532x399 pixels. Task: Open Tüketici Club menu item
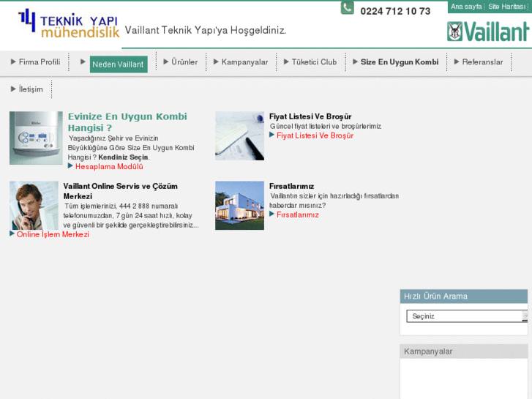tap(314, 61)
